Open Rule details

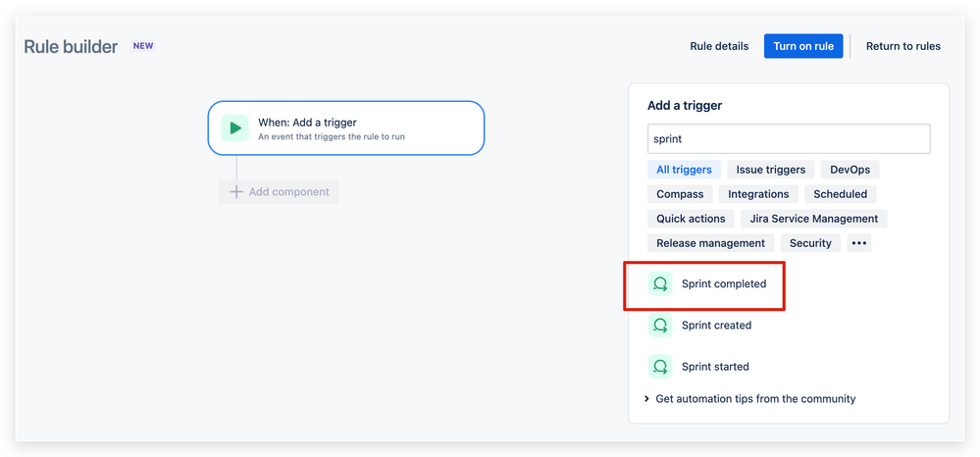tap(719, 46)
